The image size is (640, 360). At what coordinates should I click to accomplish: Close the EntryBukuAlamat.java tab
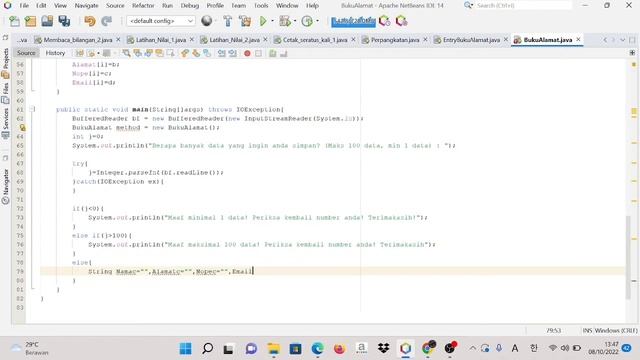pyautogui.click(x=506, y=39)
